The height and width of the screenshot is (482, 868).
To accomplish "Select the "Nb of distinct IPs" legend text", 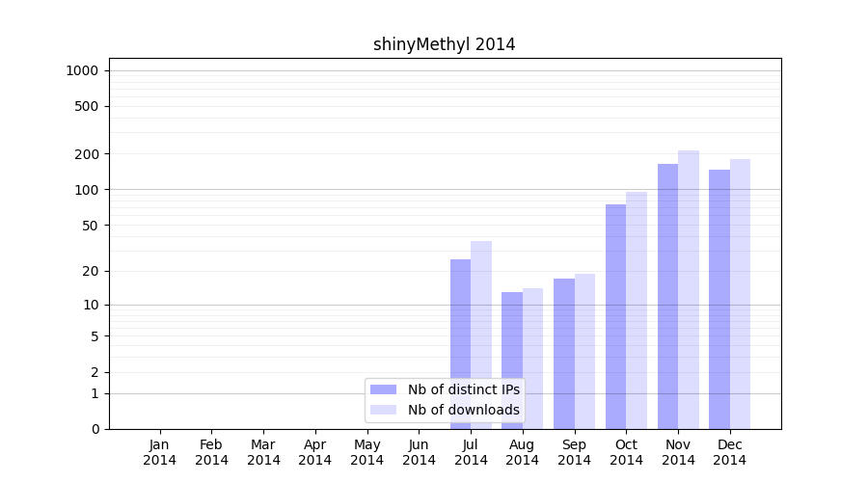I will 463,389.
